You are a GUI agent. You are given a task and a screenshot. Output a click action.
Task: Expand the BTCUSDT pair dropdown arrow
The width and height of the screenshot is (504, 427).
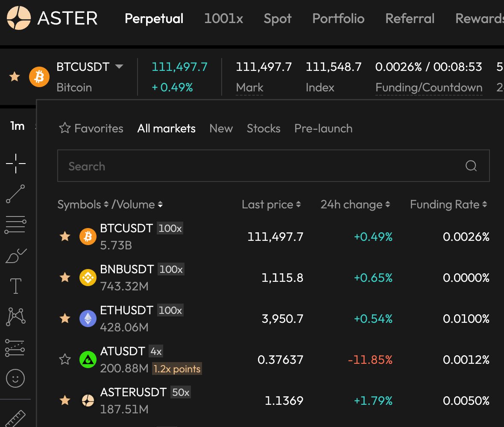coord(119,67)
